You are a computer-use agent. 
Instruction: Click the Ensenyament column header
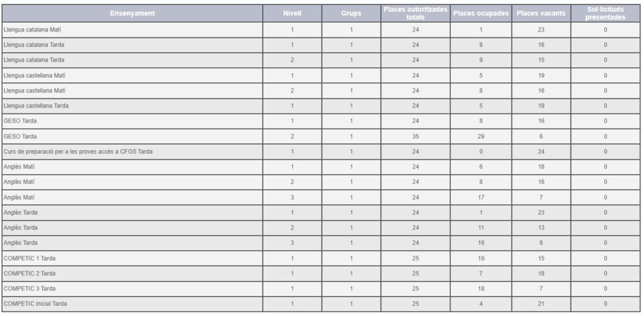pyautogui.click(x=132, y=13)
